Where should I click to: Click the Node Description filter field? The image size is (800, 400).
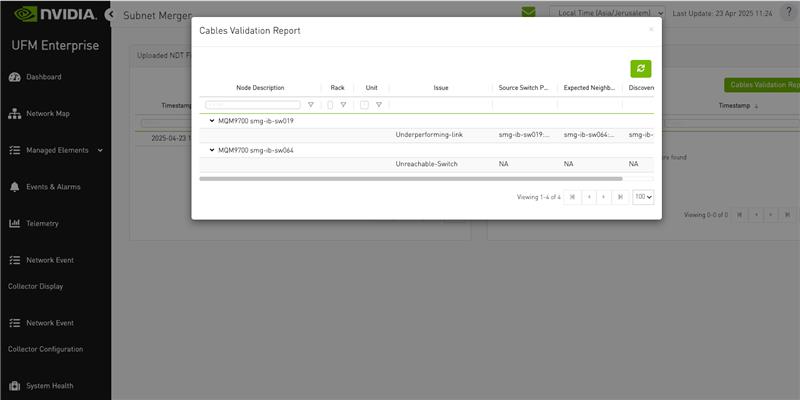253,105
